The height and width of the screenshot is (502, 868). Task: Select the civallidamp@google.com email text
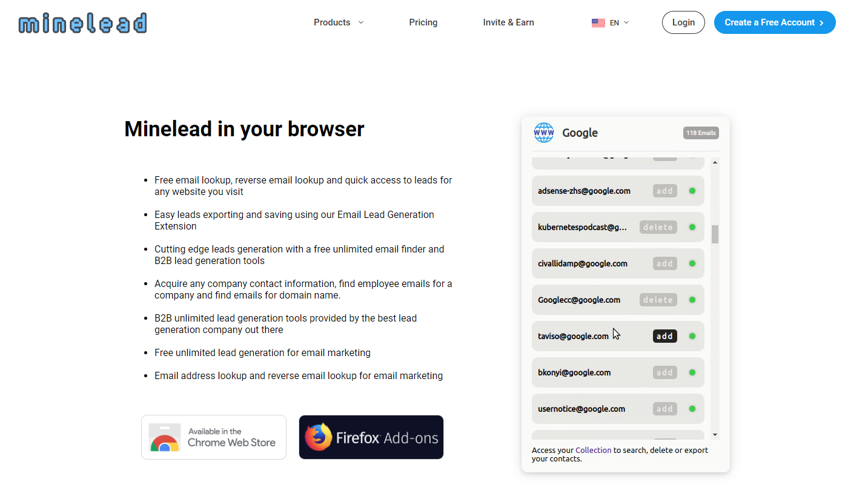[x=583, y=263]
